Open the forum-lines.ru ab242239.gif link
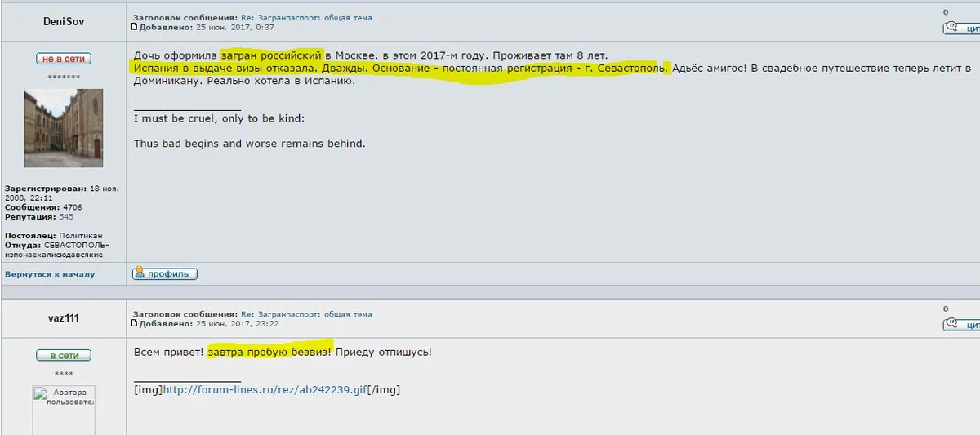Image resolution: width=980 pixels, height=435 pixels. [x=265, y=390]
